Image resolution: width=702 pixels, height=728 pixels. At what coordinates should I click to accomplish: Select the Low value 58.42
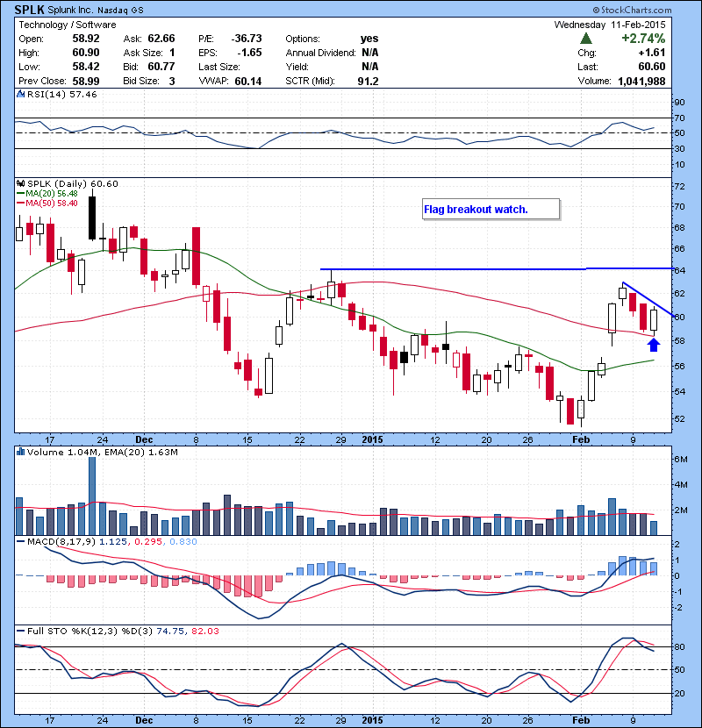(86, 67)
